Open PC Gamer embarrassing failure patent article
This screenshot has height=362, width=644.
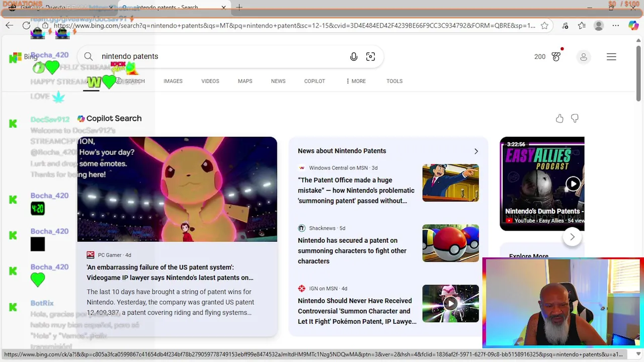pyautogui.click(x=170, y=273)
